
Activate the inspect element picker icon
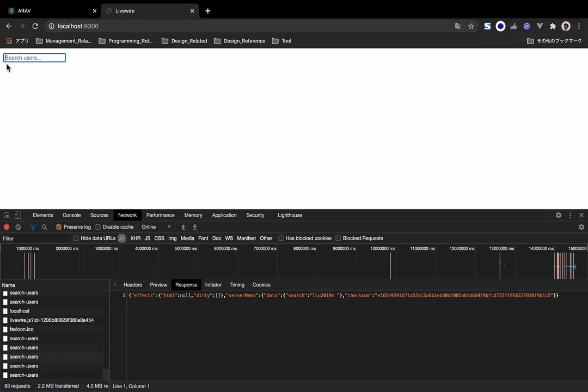tap(7, 215)
